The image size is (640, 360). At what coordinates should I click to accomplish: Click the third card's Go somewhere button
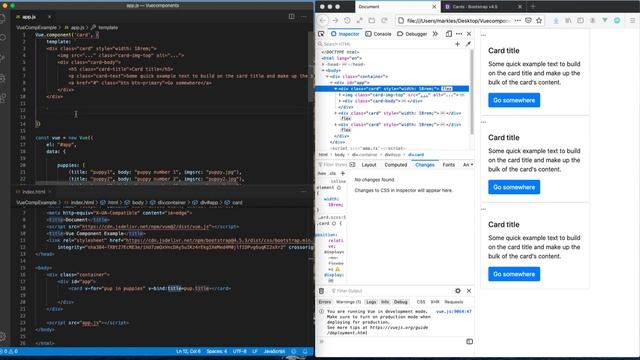514,274
